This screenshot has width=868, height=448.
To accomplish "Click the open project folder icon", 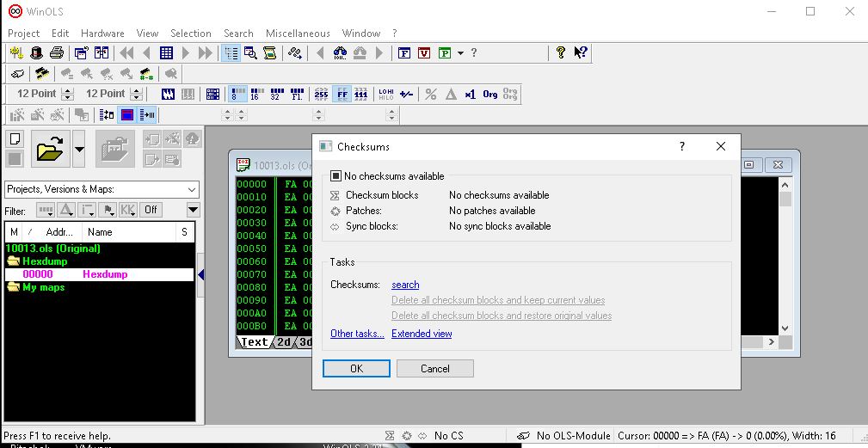I will tap(51, 150).
